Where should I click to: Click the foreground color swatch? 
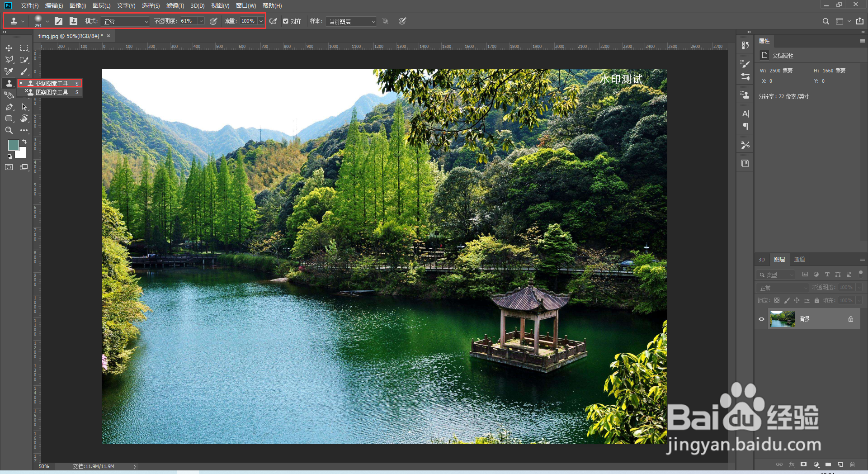click(13, 145)
